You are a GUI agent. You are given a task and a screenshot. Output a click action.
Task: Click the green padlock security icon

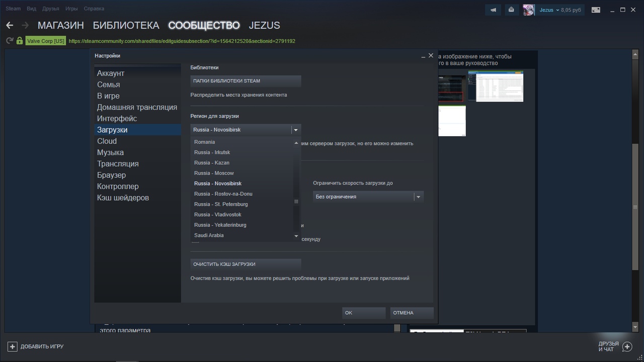(x=20, y=41)
